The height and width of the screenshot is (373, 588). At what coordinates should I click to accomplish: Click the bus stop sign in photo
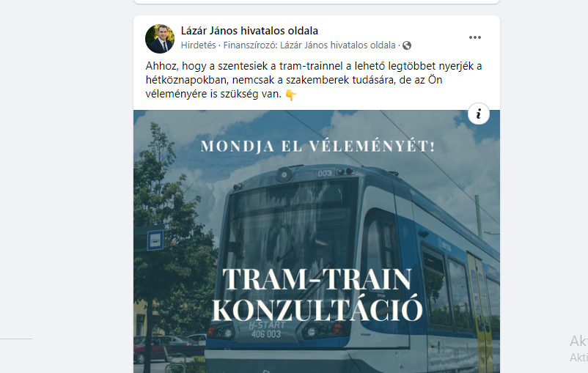pos(155,240)
